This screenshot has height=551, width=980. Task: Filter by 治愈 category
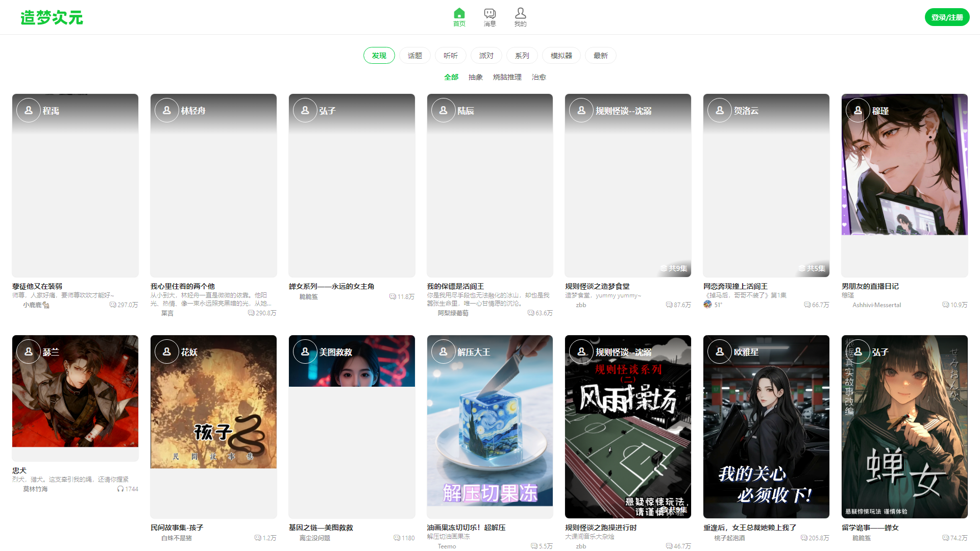coord(538,77)
